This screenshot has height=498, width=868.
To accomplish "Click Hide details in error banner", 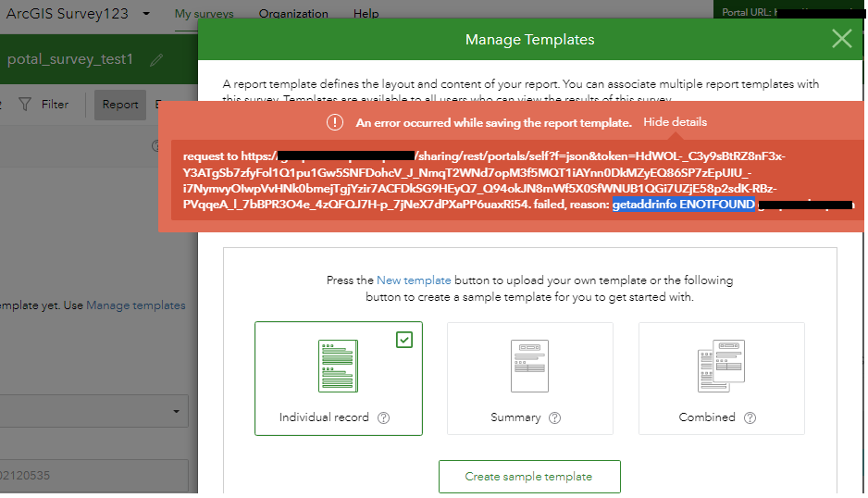I will [x=675, y=122].
